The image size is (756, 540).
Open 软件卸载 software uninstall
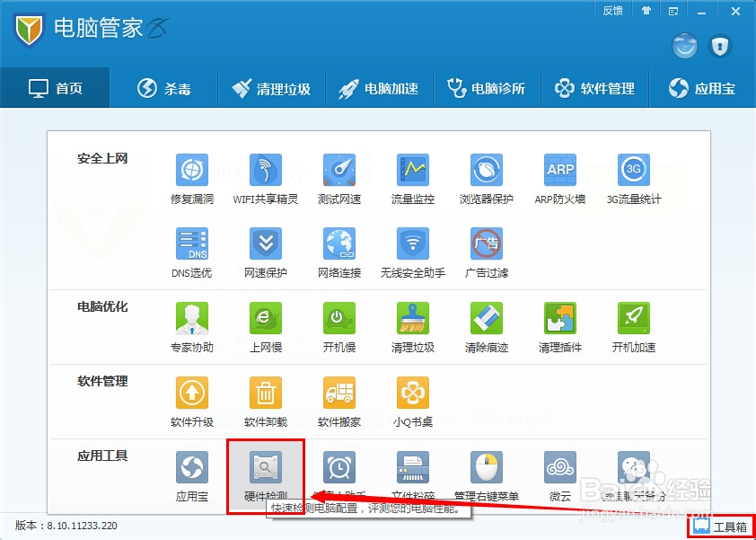tap(266, 403)
